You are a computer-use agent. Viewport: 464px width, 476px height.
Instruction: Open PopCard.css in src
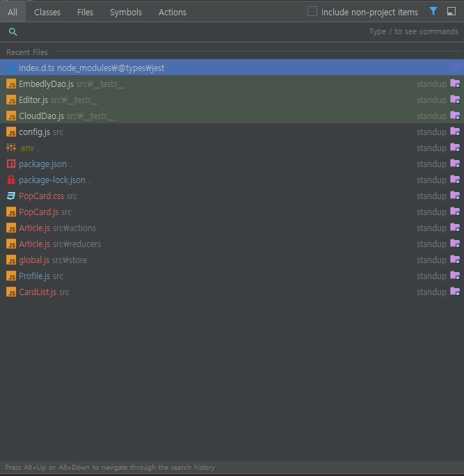click(232, 196)
